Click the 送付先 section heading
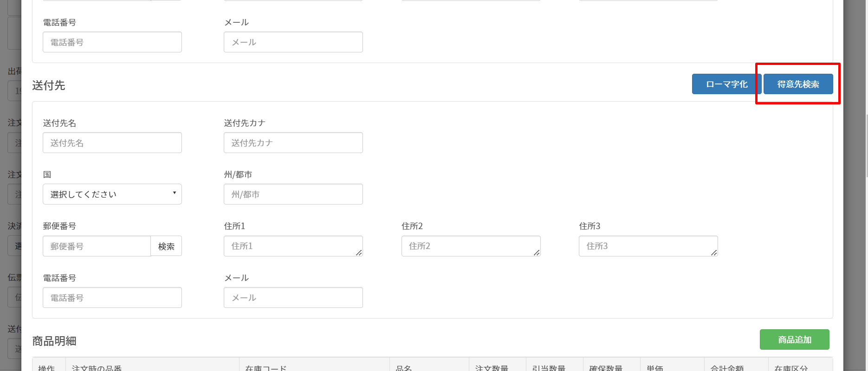 [48, 85]
